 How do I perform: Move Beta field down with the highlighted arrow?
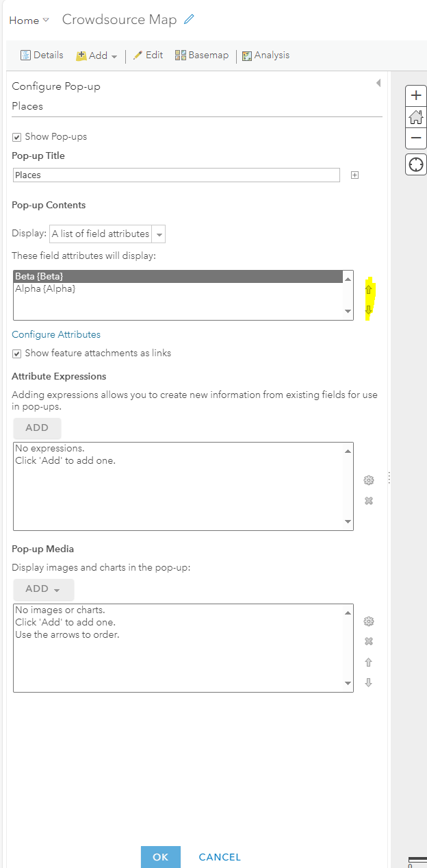[x=369, y=311]
